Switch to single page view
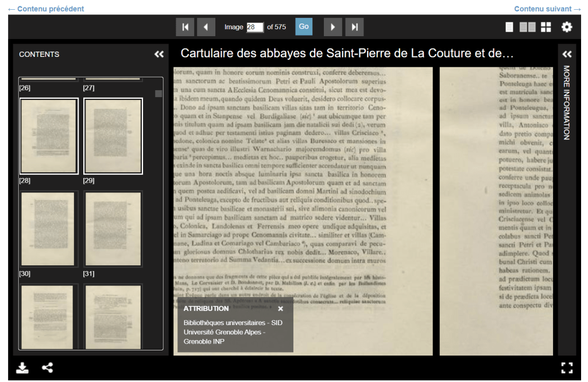This screenshot has width=588, height=382. (x=509, y=27)
